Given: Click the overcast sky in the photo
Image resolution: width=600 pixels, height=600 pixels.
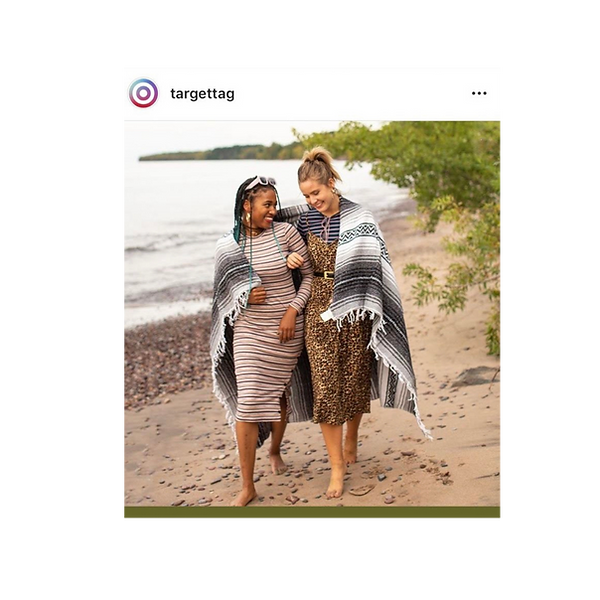Looking at the screenshot, I should pos(214,134).
